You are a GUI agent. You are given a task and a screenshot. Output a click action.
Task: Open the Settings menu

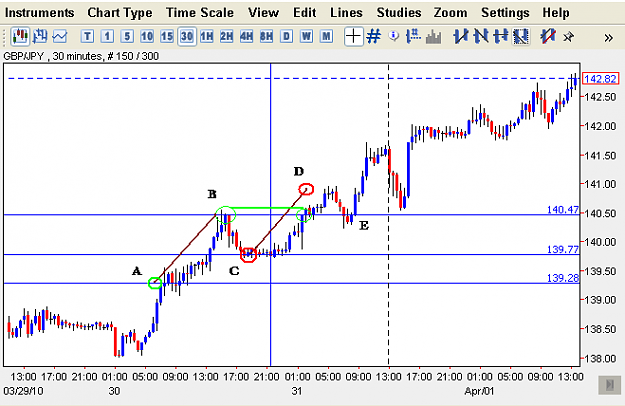[505, 13]
